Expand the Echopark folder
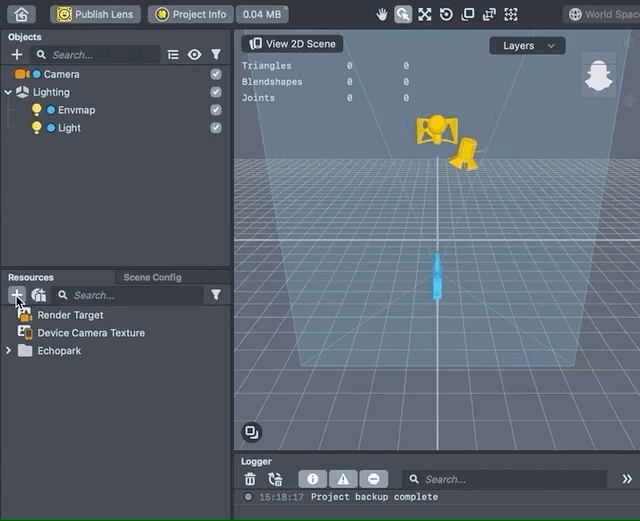The height and width of the screenshot is (521, 640). 9,351
